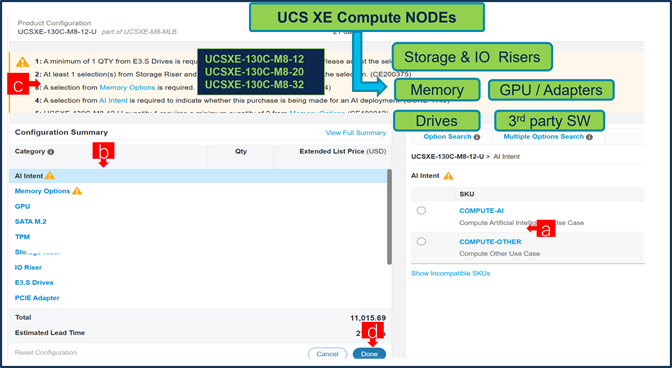Select Memory Options category
This screenshot has width=672, height=368.
pos(42,191)
